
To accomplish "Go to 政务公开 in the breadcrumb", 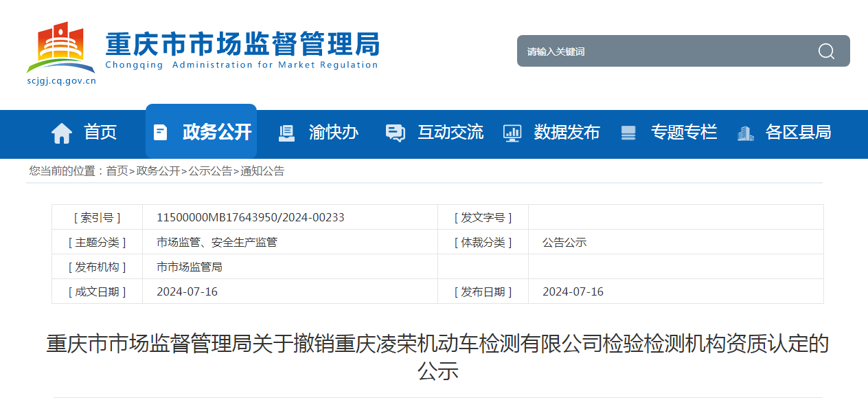I will [158, 171].
